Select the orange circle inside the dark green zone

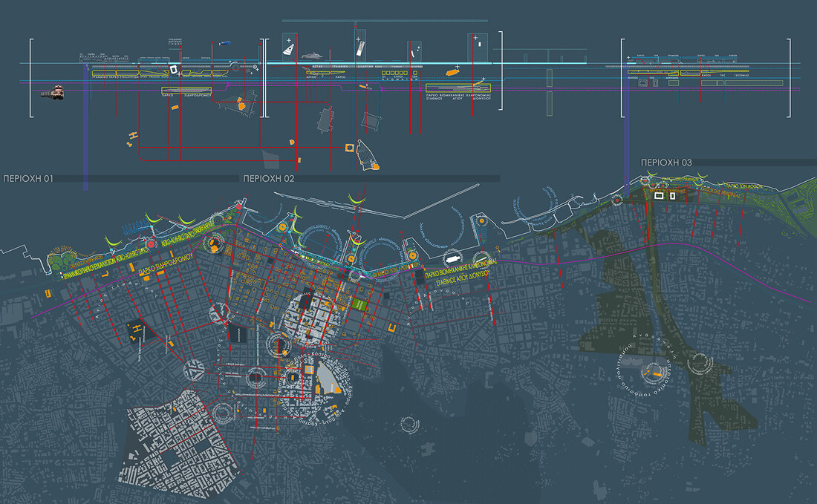[x=653, y=370]
